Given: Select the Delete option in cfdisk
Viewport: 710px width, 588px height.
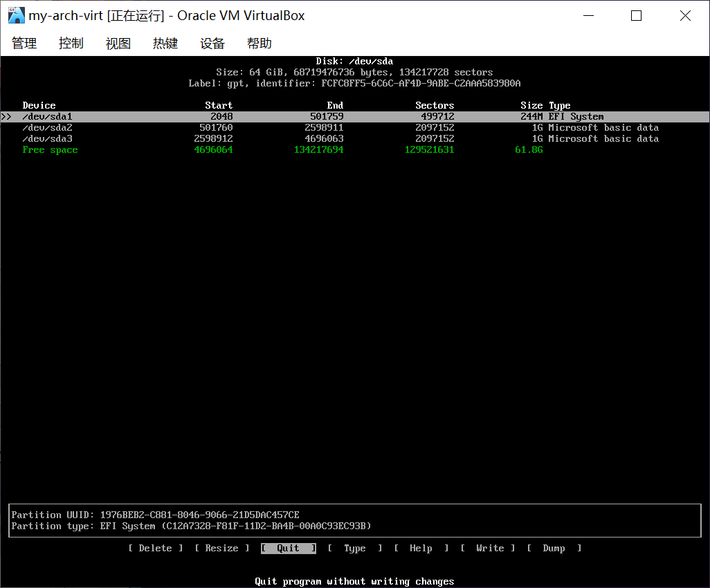Looking at the screenshot, I should [x=156, y=548].
